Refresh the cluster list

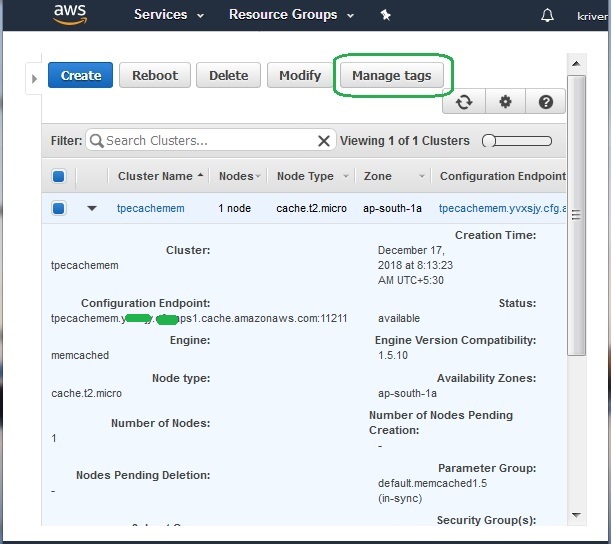tap(464, 101)
